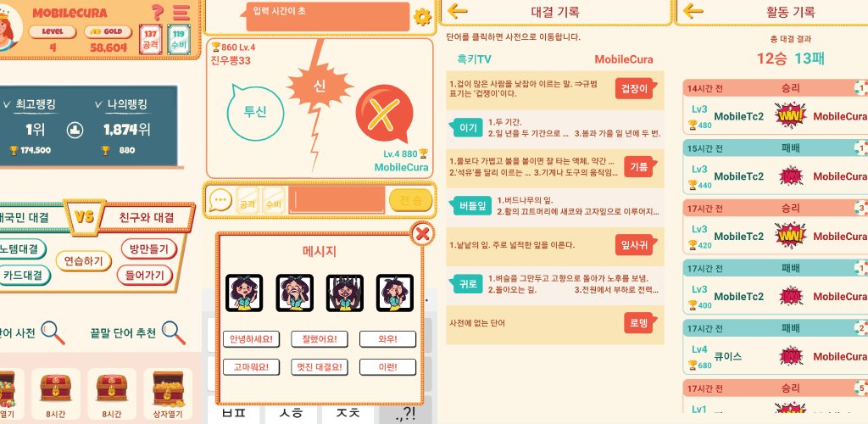Focus the word input field
This screenshot has width=868, height=424.
[x=337, y=200]
